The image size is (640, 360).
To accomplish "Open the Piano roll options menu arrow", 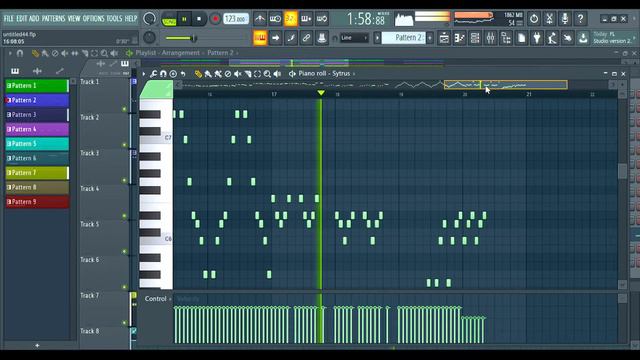I will (144, 74).
